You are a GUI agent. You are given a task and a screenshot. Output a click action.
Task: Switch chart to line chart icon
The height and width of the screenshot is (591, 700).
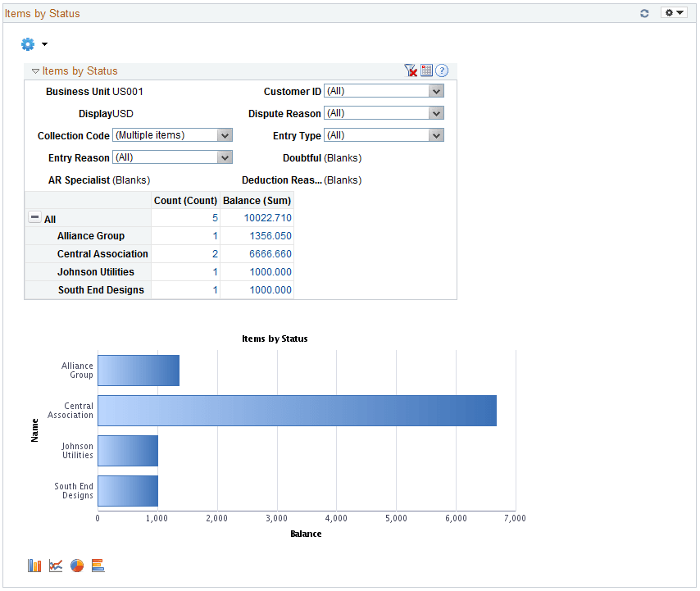pos(55,566)
